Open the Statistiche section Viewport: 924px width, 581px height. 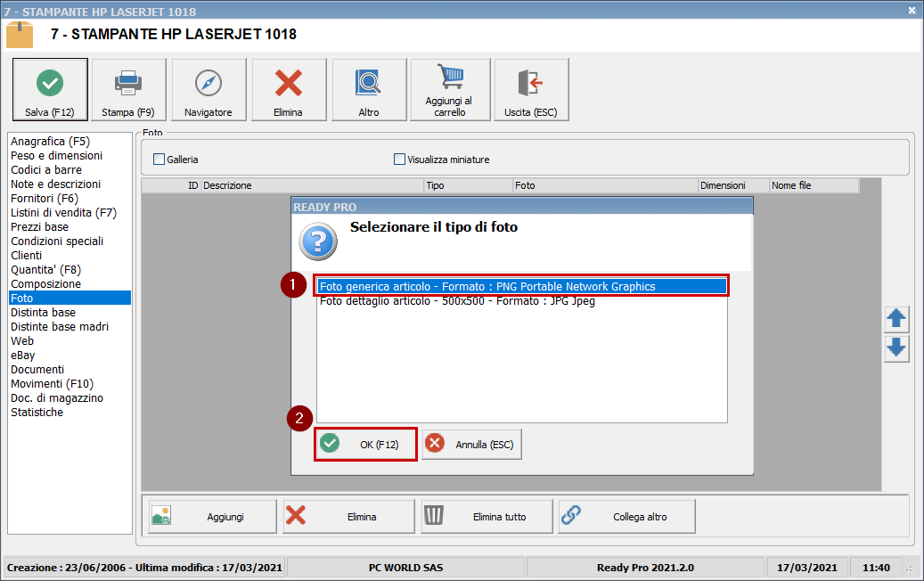pyautogui.click(x=37, y=413)
